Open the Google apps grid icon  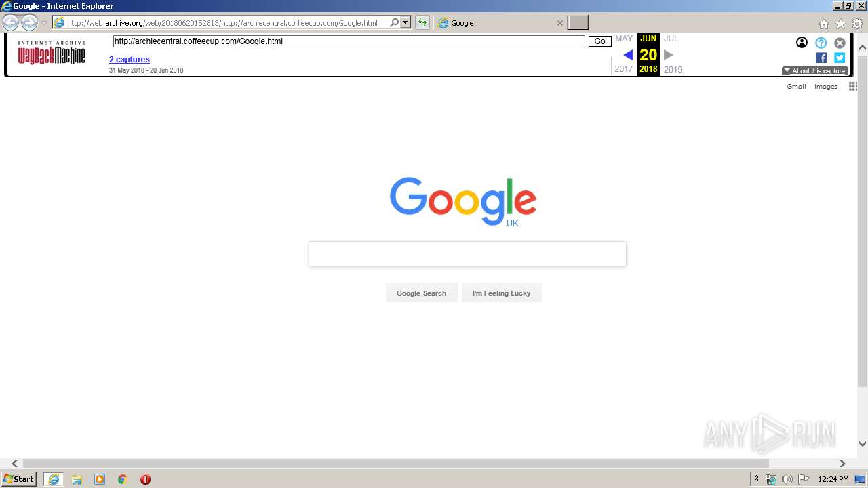pos(853,87)
